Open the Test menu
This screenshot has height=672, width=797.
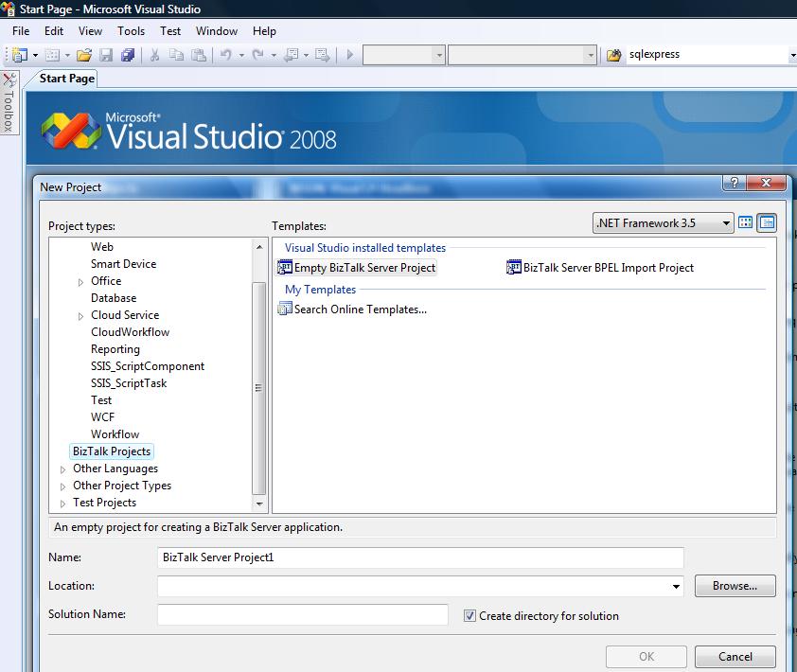(x=170, y=31)
